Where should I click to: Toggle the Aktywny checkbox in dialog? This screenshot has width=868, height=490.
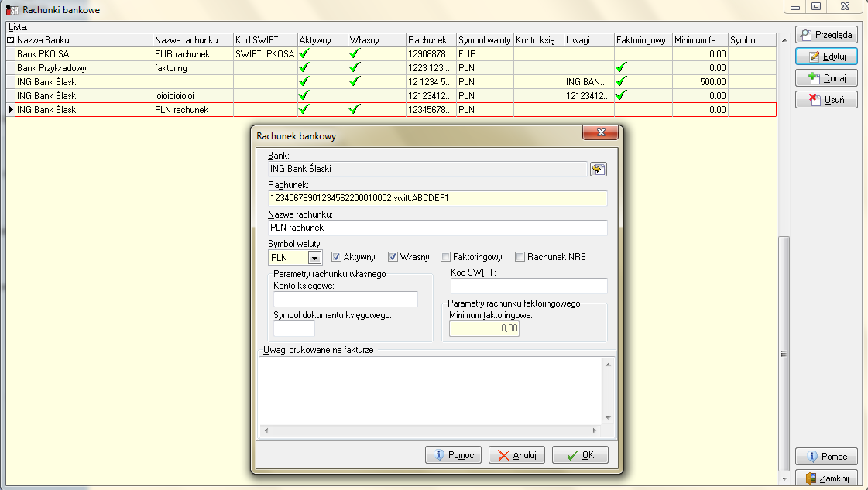[336, 256]
